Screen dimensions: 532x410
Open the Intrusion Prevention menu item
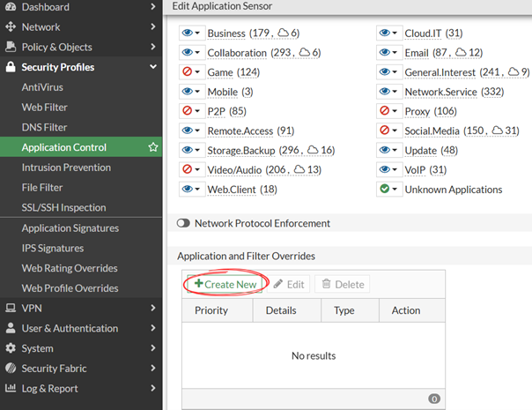tap(66, 168)
